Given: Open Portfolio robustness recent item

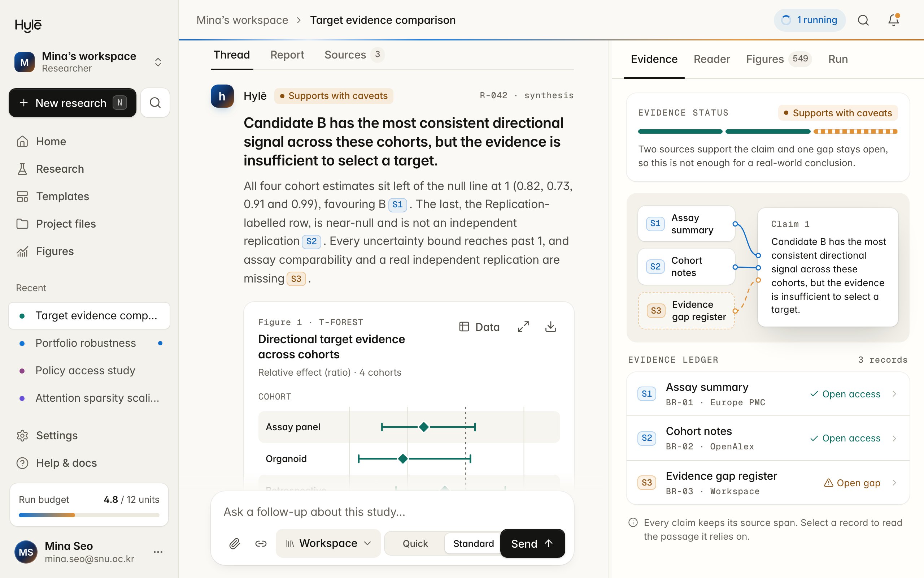Looking at the screenshot, I should click(x=89, y=343).
